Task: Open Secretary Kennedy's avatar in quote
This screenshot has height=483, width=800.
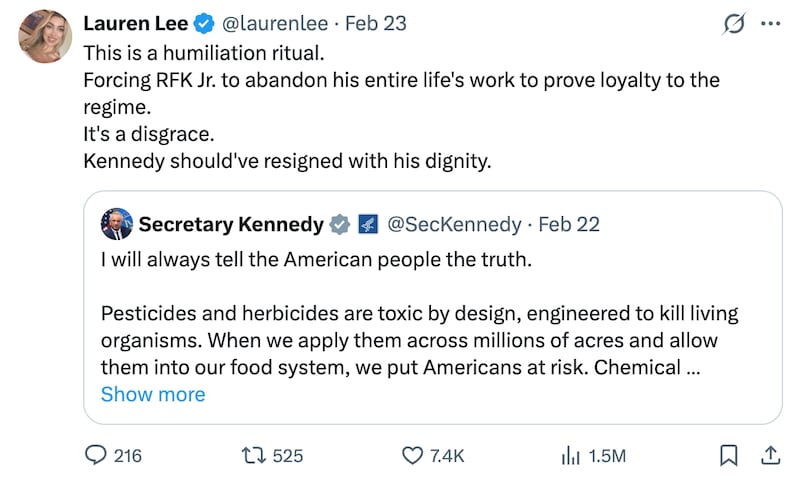Action: coord(117,224)
